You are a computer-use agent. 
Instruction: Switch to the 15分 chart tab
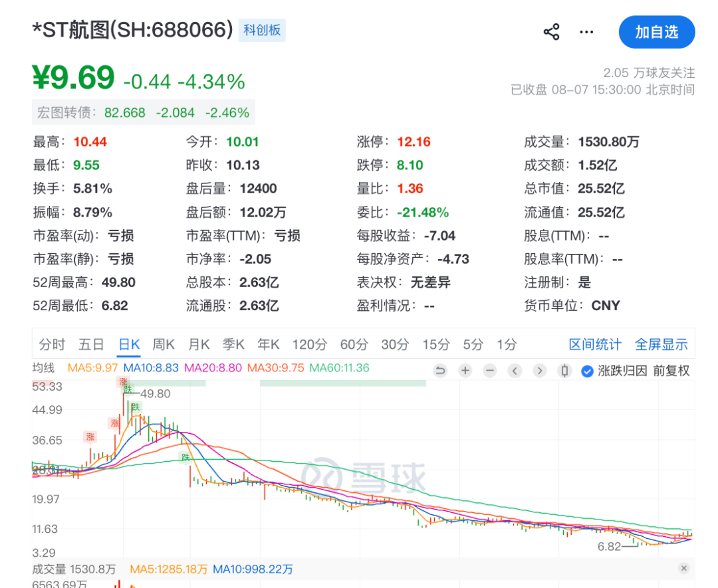(436, 344)
